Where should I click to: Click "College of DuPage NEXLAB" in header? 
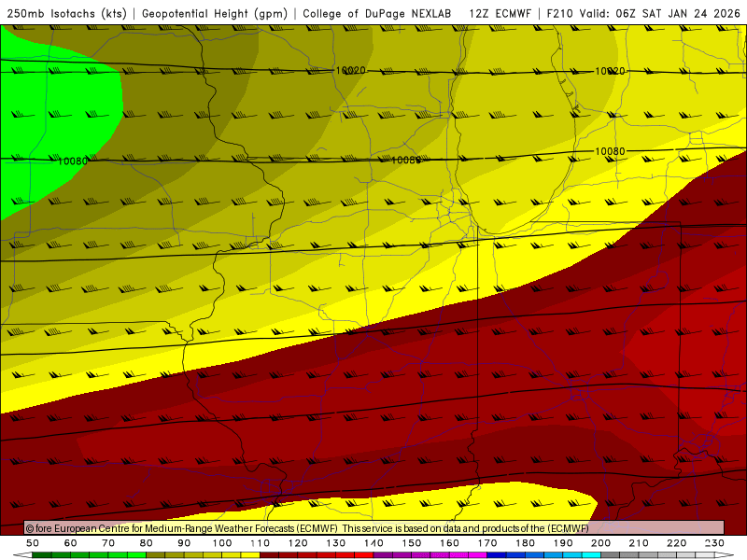[377, 13]
